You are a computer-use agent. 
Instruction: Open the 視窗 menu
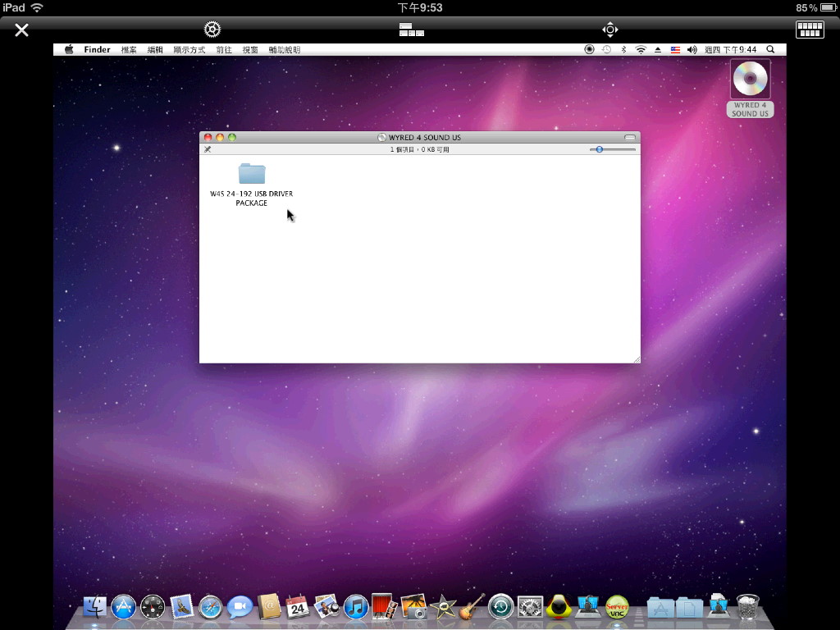pyautogui.click(x=250, y=50)
